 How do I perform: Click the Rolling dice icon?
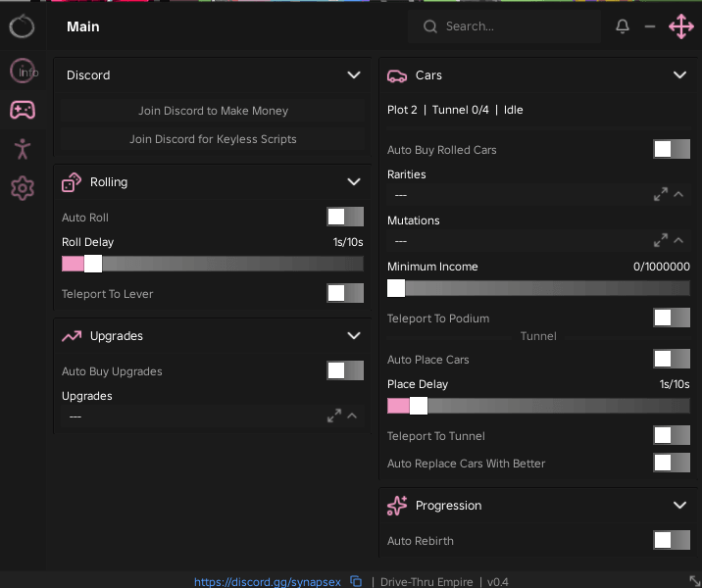tap(72, 182)
